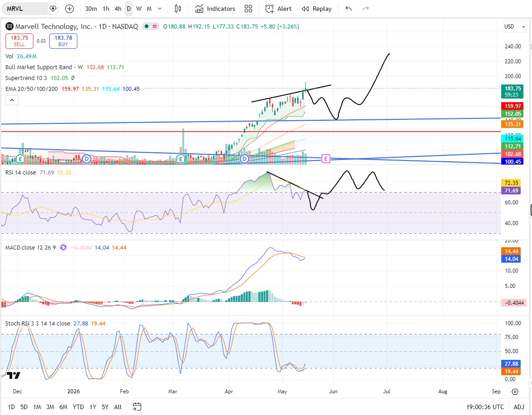Click the Marvell Technology logo icon
The image size is (532, 415).
click(x=9, y=26)
